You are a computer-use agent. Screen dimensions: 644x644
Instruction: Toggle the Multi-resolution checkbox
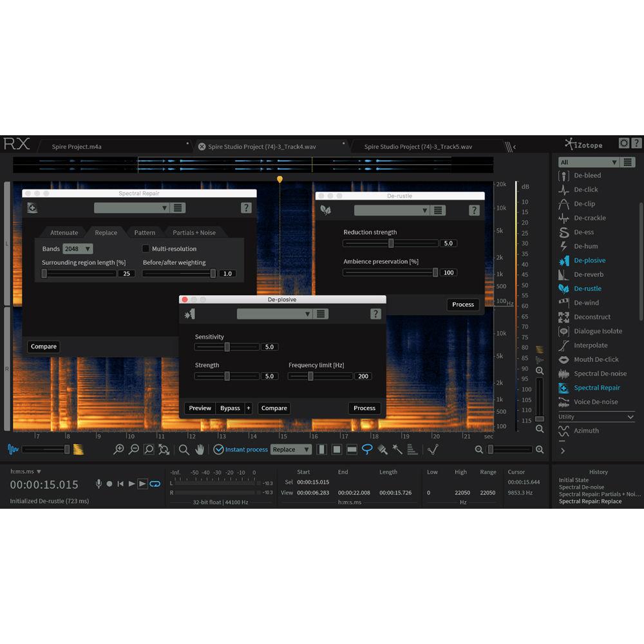pos(146,248)
